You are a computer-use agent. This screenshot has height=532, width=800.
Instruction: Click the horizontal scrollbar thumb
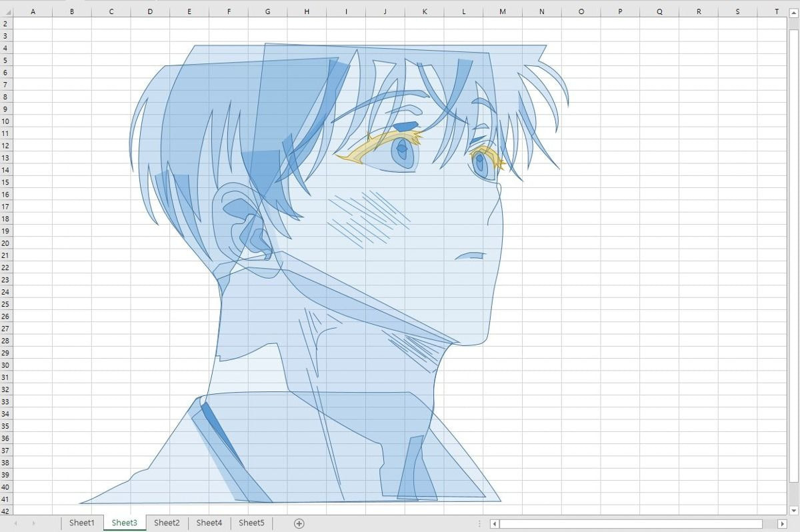pyautogui.click(x=631, y=525)
